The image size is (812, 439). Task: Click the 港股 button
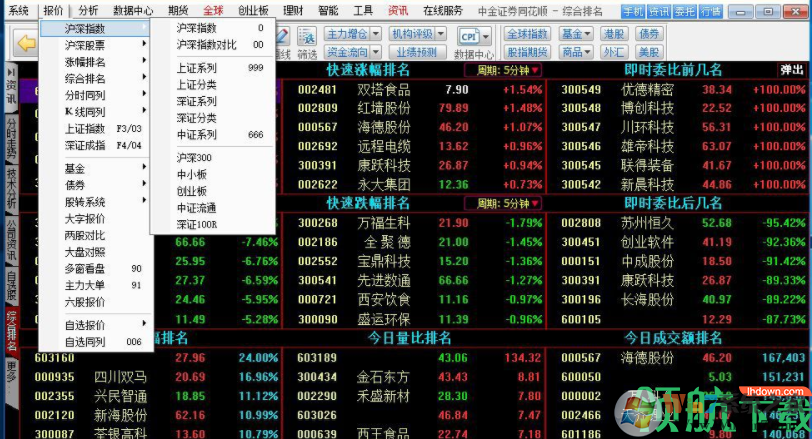coord(614,34)
